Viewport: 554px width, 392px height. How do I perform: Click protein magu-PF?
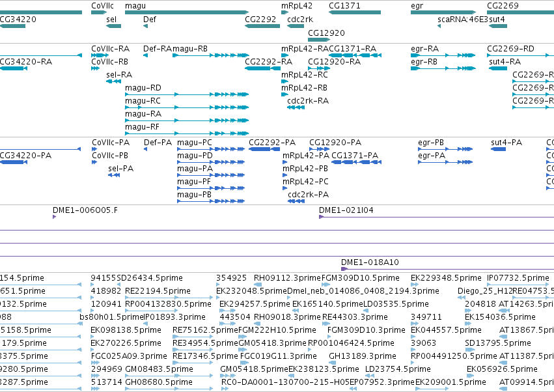click(211, 188)
